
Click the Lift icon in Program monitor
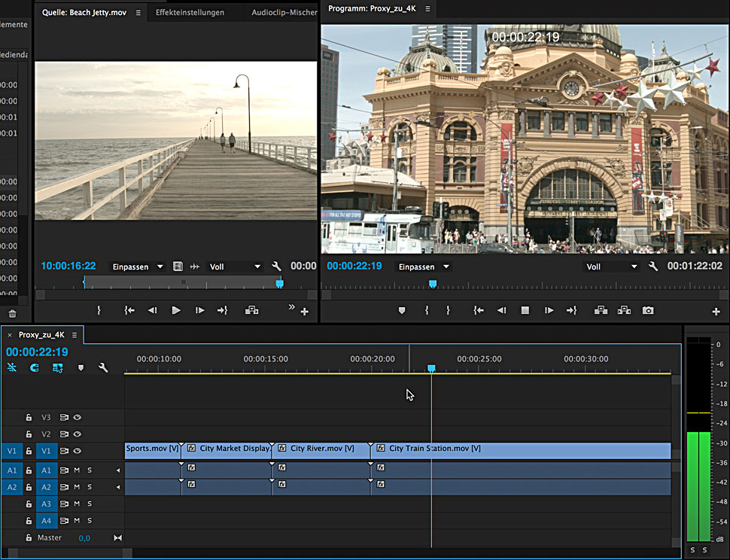(601, 310)
